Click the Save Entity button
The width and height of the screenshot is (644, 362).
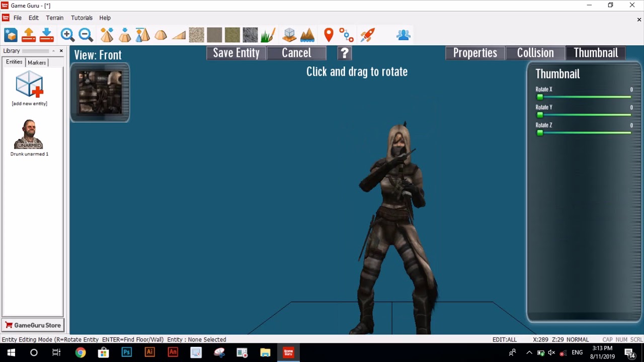click(x=236, y=53)
